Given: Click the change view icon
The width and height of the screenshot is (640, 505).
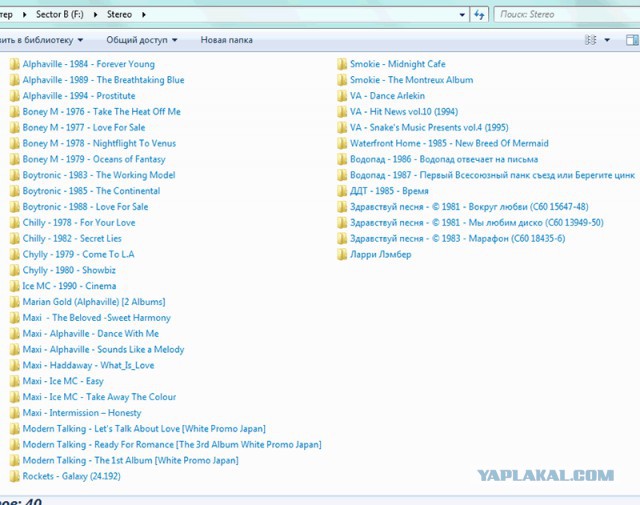Looking at the screenshot, I should coord(591,40).
